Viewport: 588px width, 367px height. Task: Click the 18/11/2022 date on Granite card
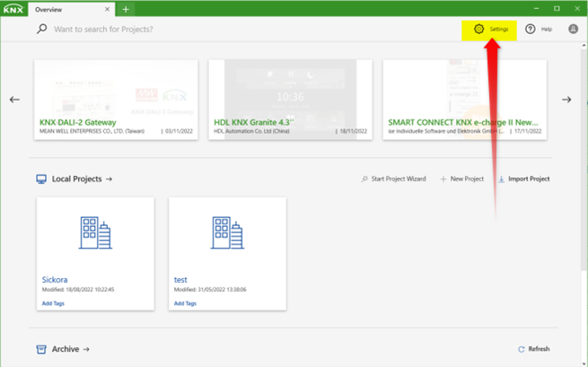(x=354, y=131)
